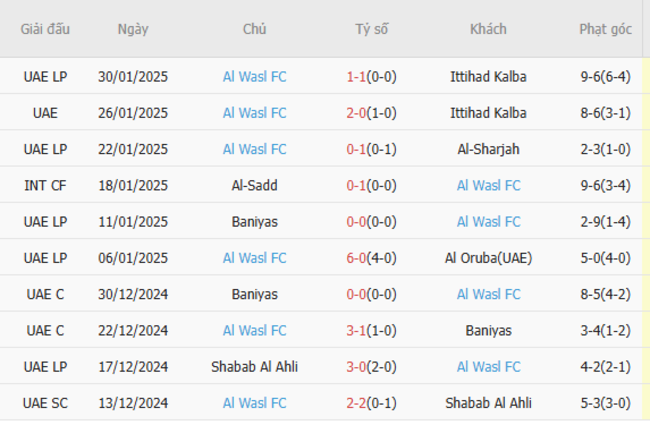
Task: Click the Ngày column header
Action: pyautogui.click(x=133, y=29)
